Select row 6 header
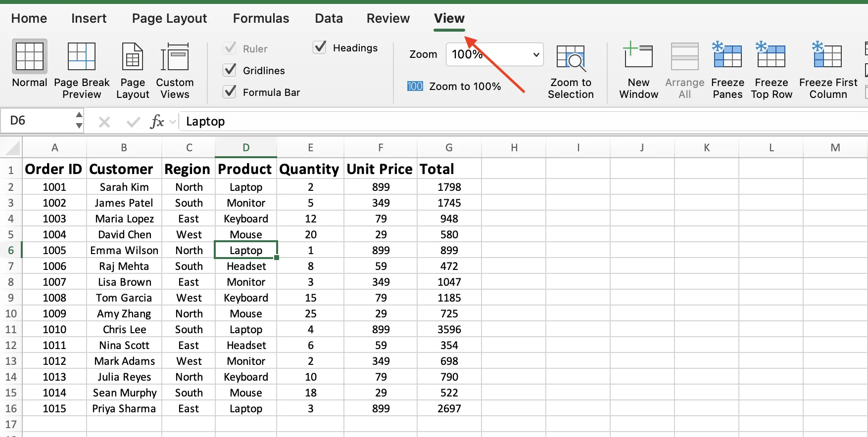This screenshot has width=868, height=437. [11, 250]
